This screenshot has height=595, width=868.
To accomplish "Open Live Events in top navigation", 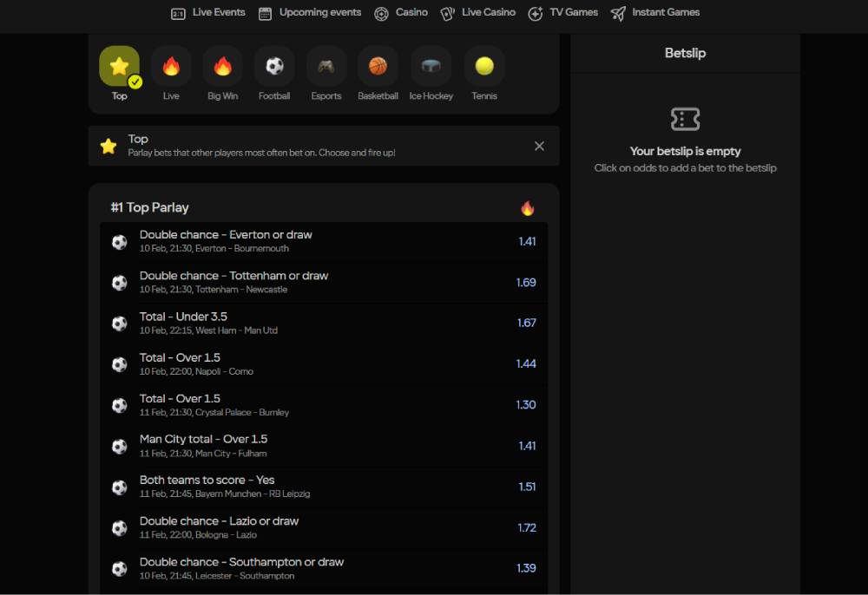I will [x=208, y=13].
